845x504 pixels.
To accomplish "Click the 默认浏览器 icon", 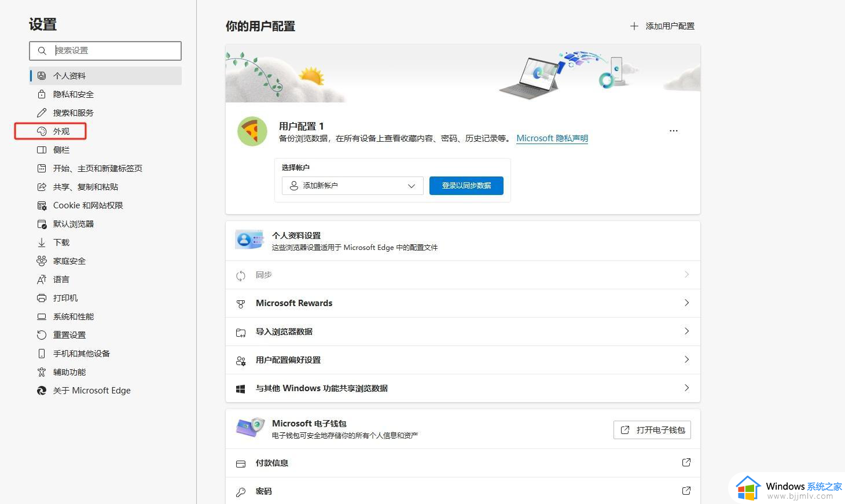I will [42, 224].
